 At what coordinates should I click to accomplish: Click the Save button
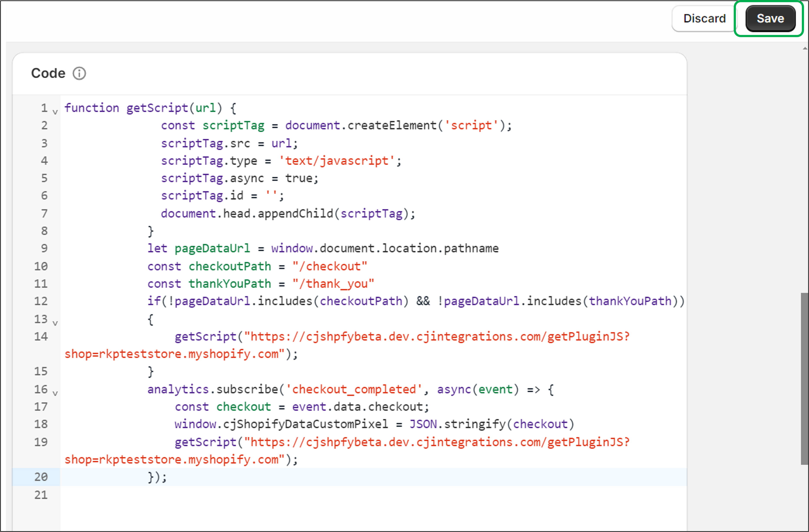click(x=770, y=19)
